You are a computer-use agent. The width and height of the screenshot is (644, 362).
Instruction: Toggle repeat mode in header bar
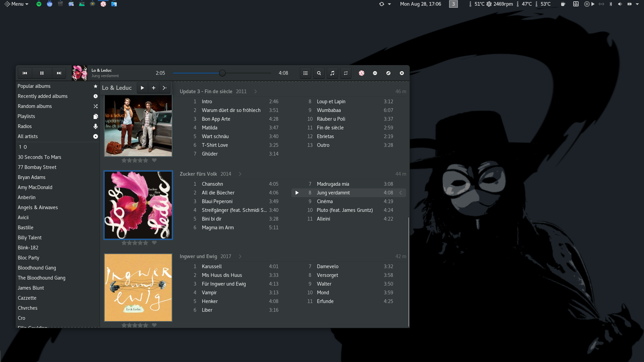coord(346,73)
